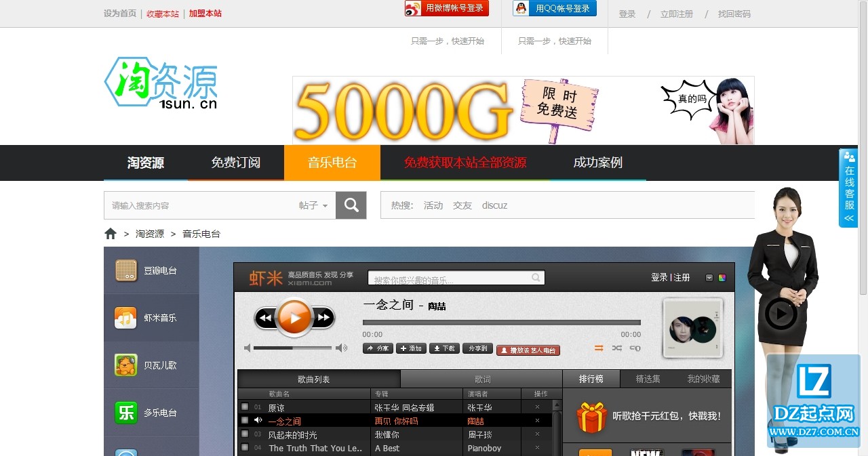This screenshot has width=868, height=456.
Task: Open the 贝瓦儿歌 sidebar icon
Action: click(126, 365)
